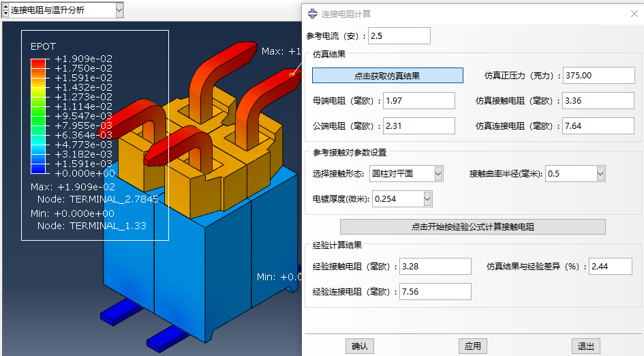The height and width of the screenshot is (356, 644).
Task: Open the 接触曲率半径 dropdown
Action: pos(600,174)
